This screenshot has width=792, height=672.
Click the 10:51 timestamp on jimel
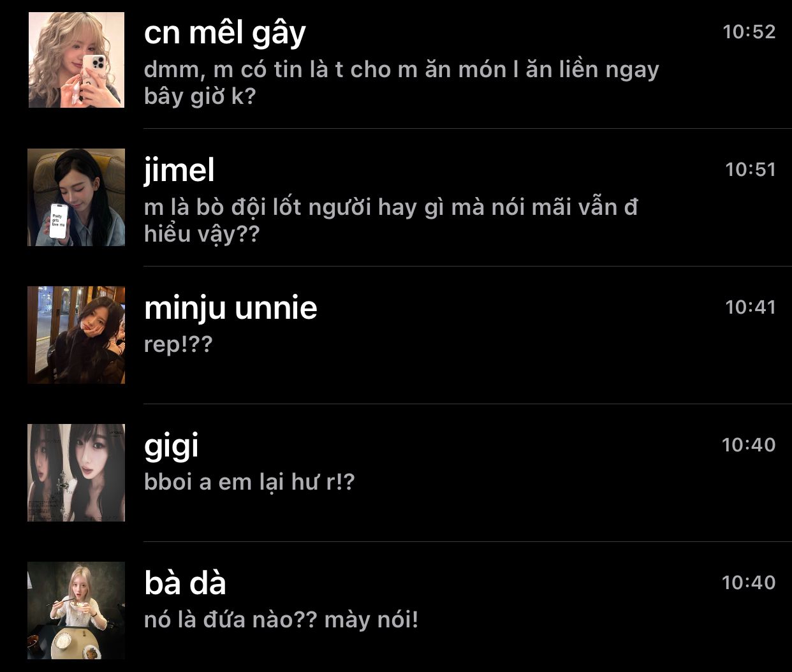pyautogui.click(x=750, y=170)
